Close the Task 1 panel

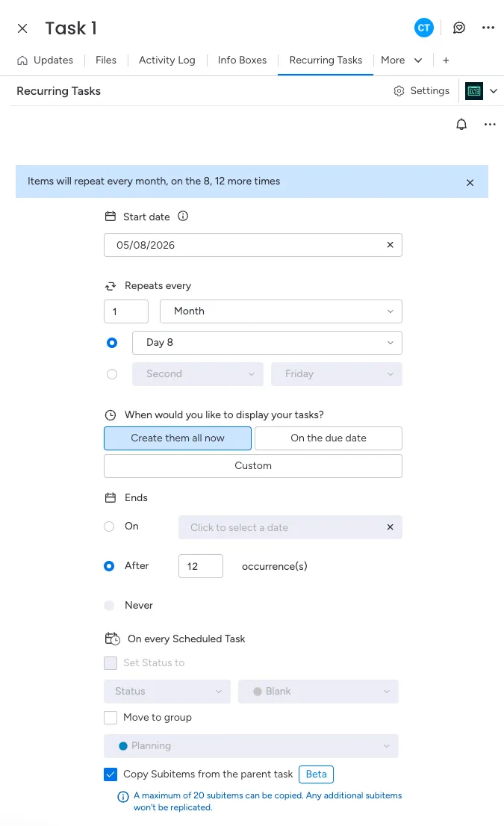(x=22, y=28)
